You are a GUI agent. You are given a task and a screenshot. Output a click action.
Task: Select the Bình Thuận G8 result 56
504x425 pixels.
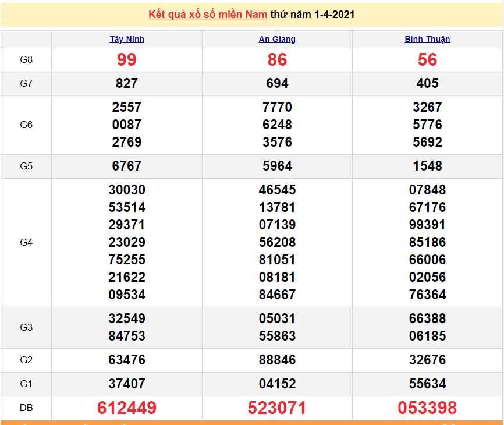[427, 60]
